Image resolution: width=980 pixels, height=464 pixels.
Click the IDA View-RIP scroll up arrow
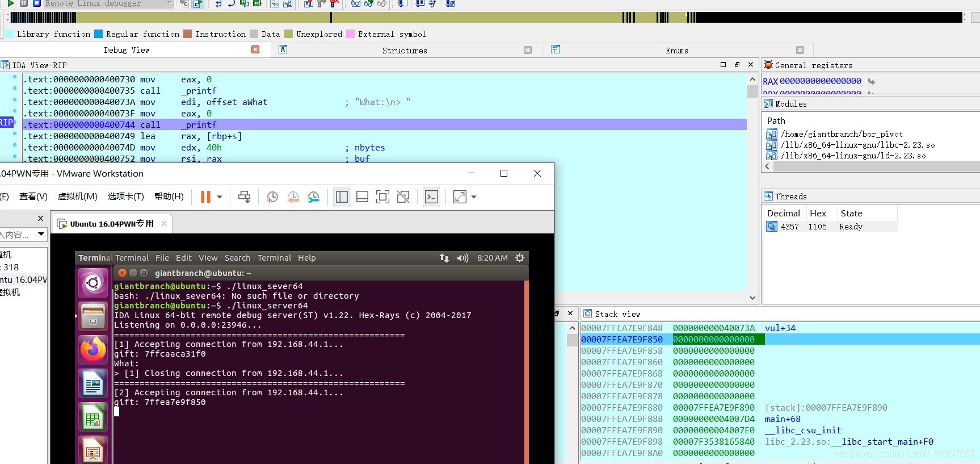[x=752, y=80]
